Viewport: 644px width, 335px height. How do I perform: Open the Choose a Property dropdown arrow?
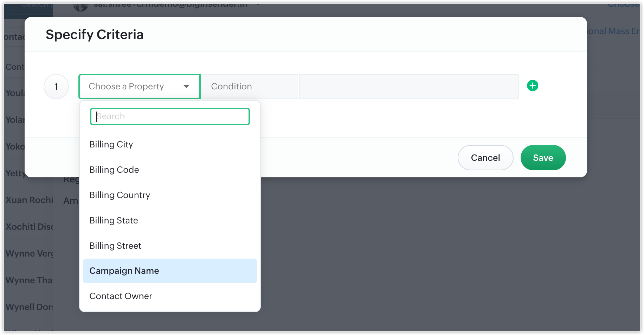tap(186, 87)
